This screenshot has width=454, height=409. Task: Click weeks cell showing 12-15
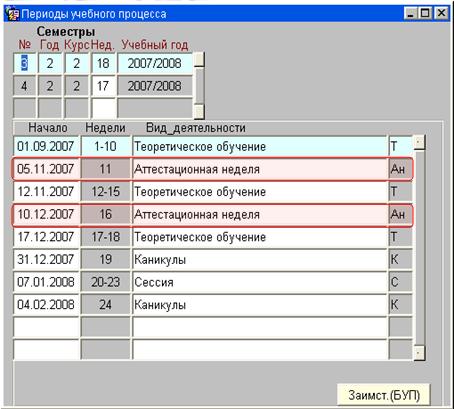tap(105, 192)
